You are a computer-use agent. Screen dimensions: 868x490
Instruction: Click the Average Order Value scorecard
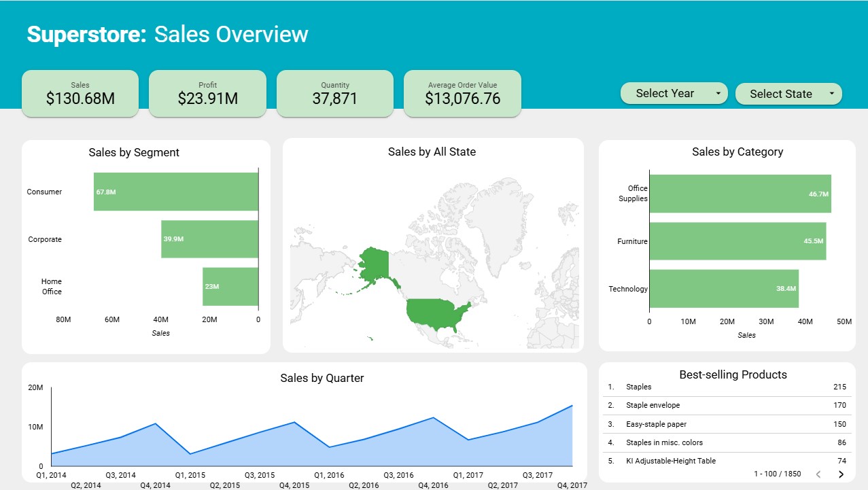pyautogui.click(x=462, y=93)
